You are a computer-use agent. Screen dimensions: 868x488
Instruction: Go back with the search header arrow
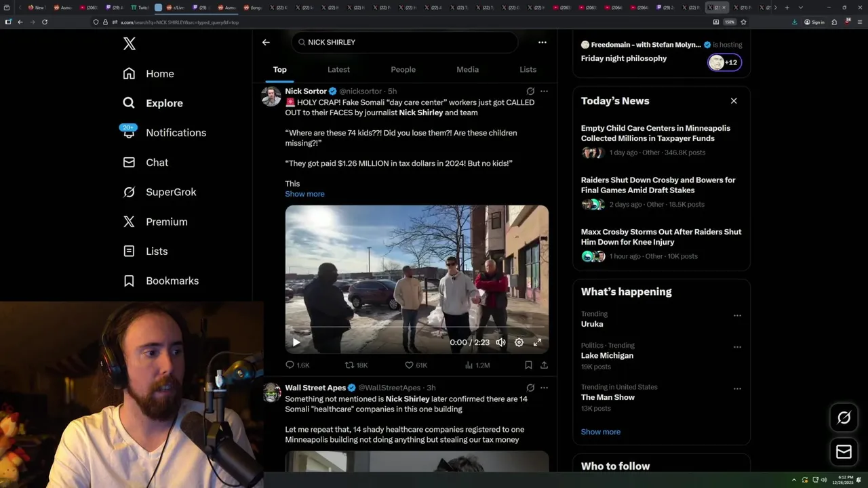click(266, 42)
